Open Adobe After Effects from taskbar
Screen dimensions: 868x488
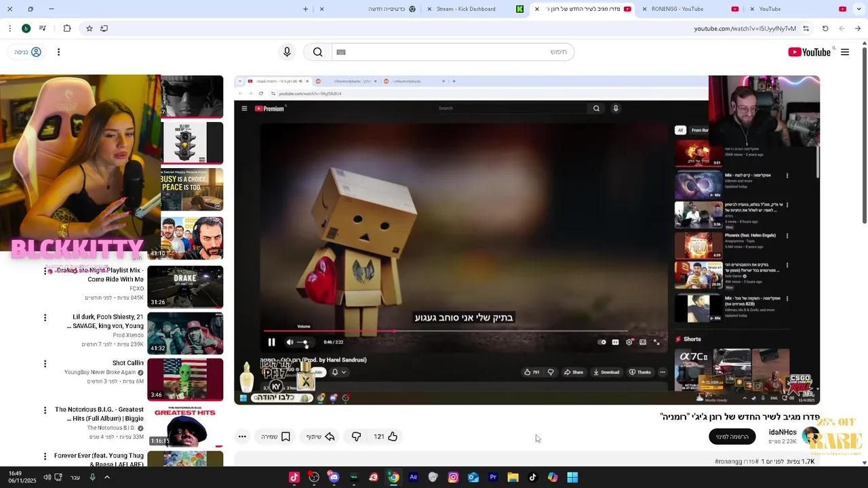click(x=414, y=477)
